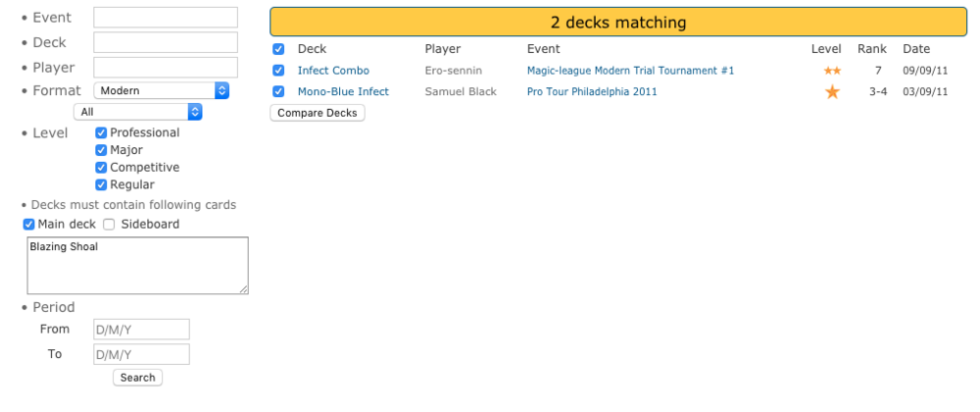Uncheck the Major level checkbox
Viewport: 980px width, 412px height.
click(x=101, y=150)
